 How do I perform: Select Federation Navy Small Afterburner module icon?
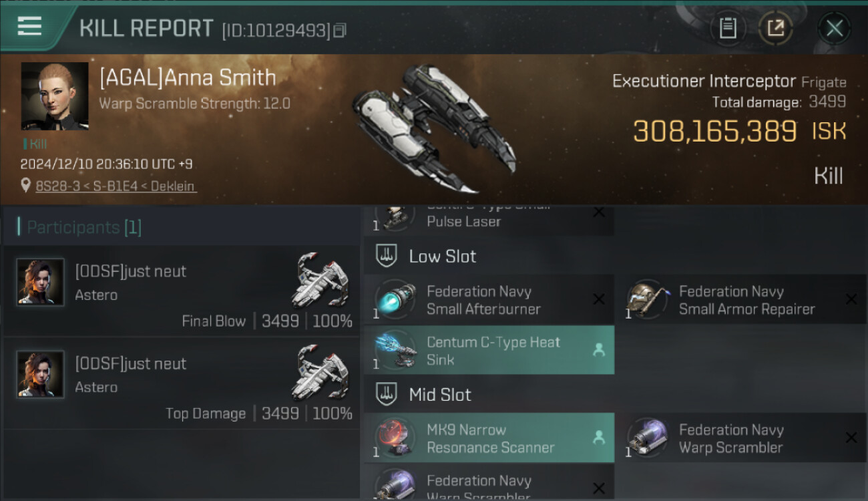(395, 300)
